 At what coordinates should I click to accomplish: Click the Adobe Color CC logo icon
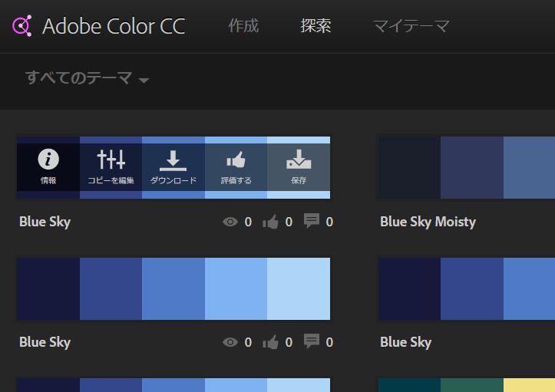21,26
